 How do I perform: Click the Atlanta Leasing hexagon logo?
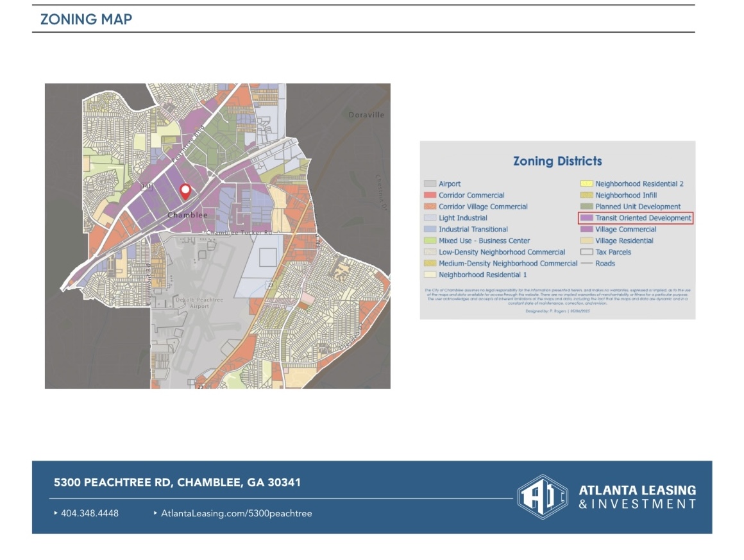(x=543, y=496)
